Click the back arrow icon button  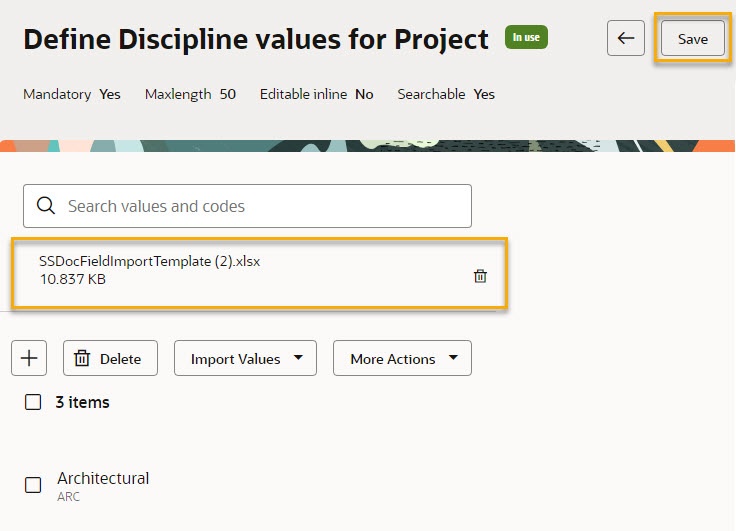[626, 38]
